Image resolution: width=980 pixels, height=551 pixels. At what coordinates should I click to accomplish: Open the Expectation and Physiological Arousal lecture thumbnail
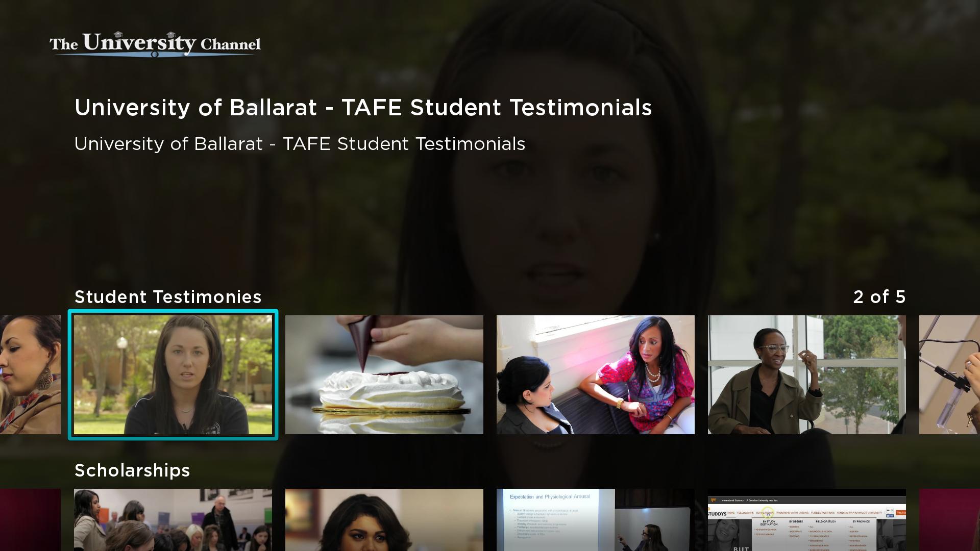[x=596, y=520]
